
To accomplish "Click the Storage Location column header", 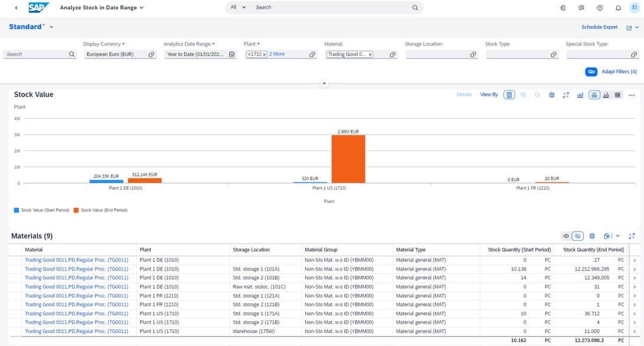I will [265, 249].
